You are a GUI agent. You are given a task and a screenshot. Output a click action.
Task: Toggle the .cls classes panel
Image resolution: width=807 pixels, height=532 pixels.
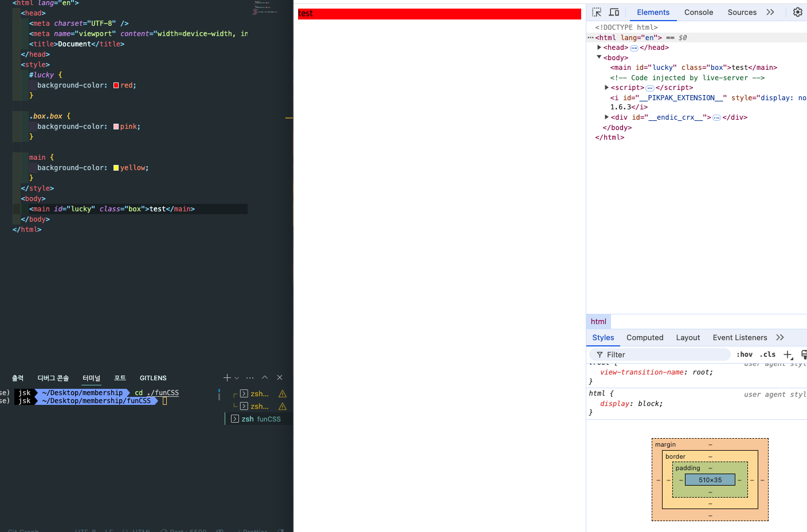tap(767, 354)
